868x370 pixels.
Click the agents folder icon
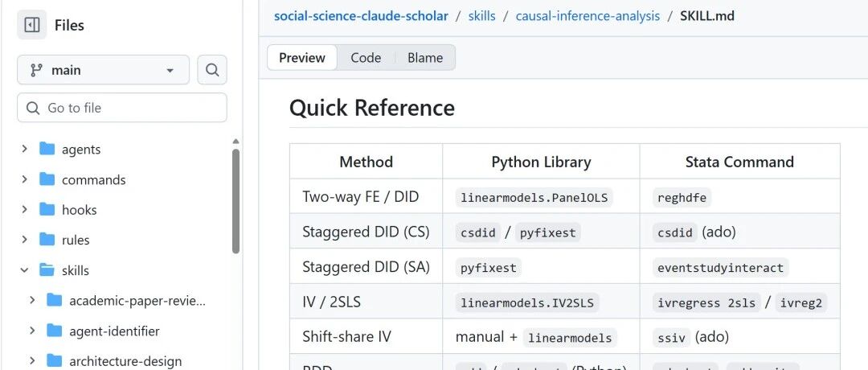click(47, 149)
